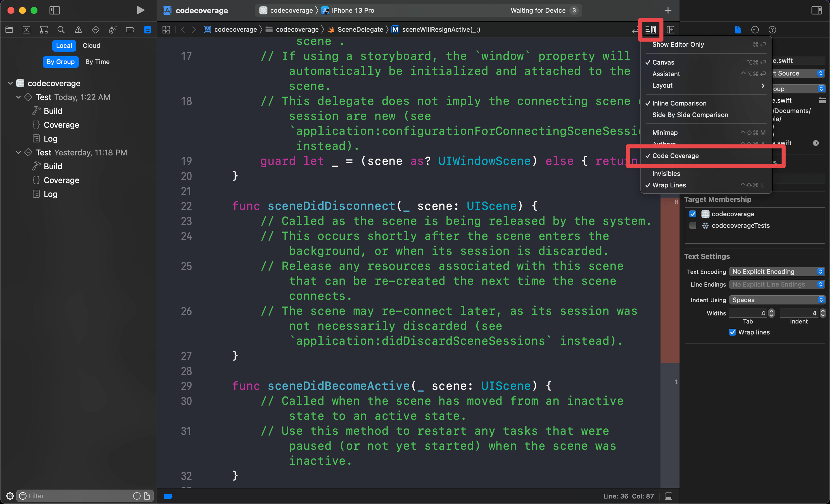Screen dimensions: 830x504
Task: Click the Adjust Editor Options icon
Action: 650,30
